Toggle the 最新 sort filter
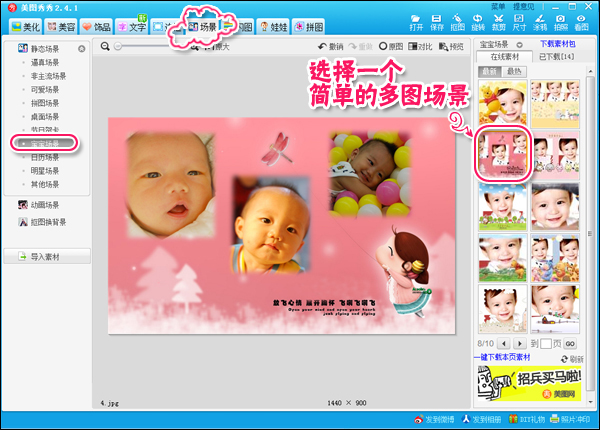The height and width of the screenshot is (430, 600). [x=489, y=71]
